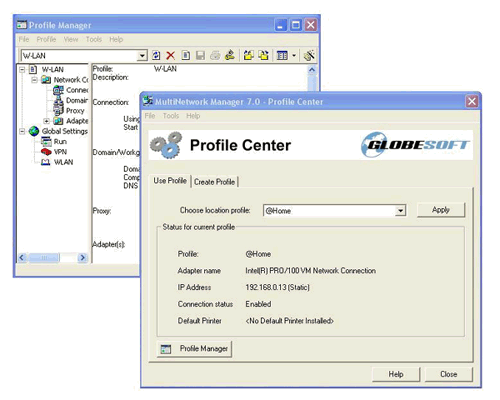Click the IP address value 192.168.0.13 (Static)
Screen dimensions: 500x400
tap(277, 287)
